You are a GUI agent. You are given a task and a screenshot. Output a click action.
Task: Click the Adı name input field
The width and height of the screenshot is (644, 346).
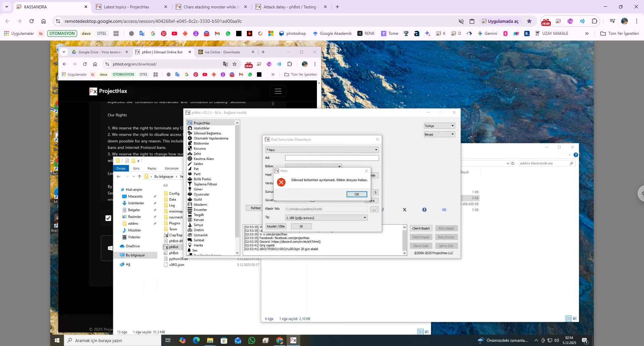[331, 158]
